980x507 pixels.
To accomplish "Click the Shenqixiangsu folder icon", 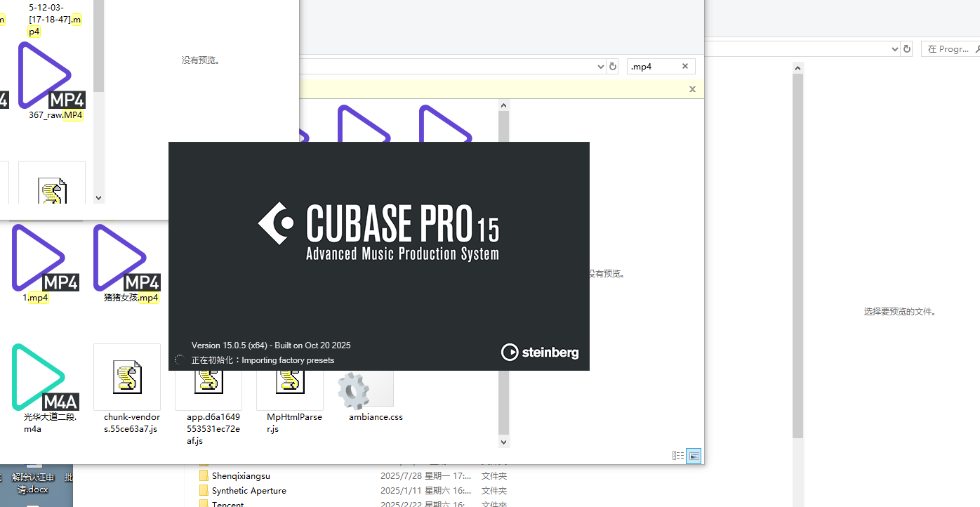I will point(204,476).
